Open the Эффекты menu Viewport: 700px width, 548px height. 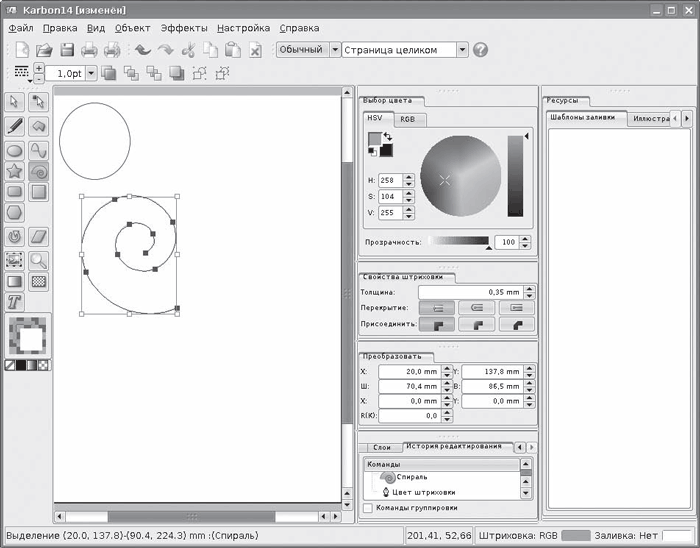(x=184, y=28)
